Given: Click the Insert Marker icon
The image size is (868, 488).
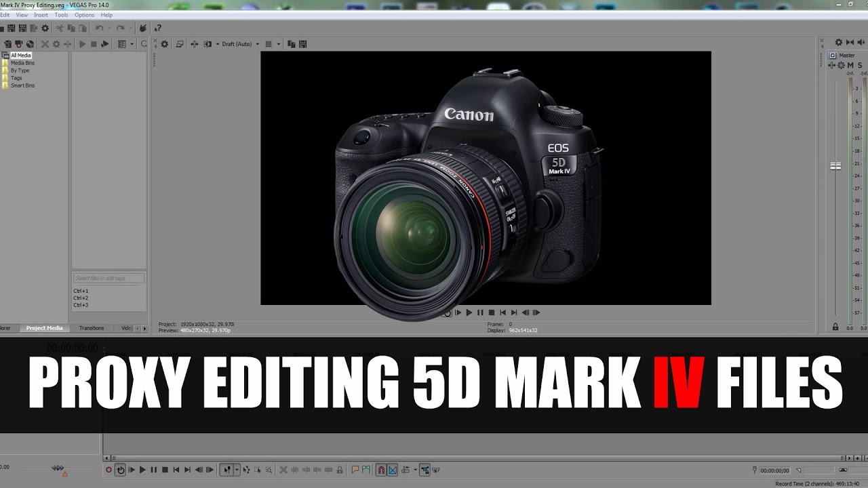Looking at the screenshot, I should 355,469.
